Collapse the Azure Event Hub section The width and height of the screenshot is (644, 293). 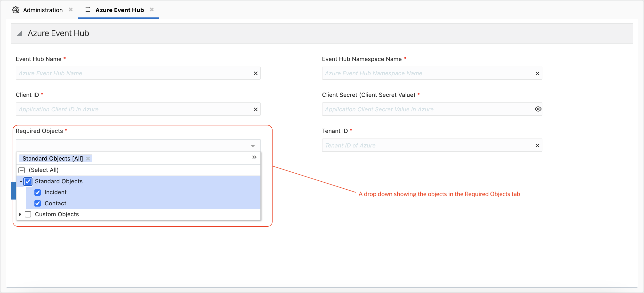[19, 33]
